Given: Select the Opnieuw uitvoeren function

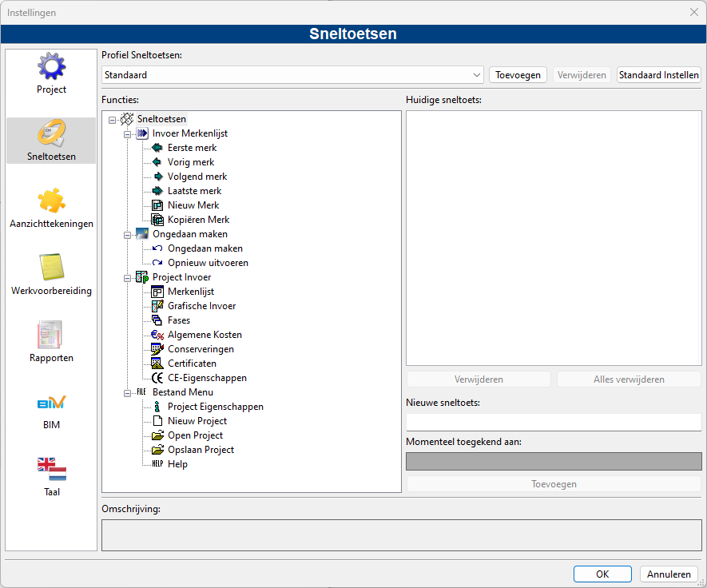Looking at the screenshot, I should pos(208,262).
